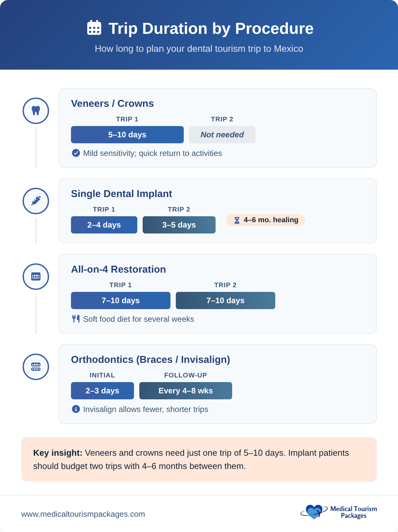The width and height of the screenshot is (398, 532).
Task: Select the 3–5 days implant Trip 2 bar
Action: 179,225
